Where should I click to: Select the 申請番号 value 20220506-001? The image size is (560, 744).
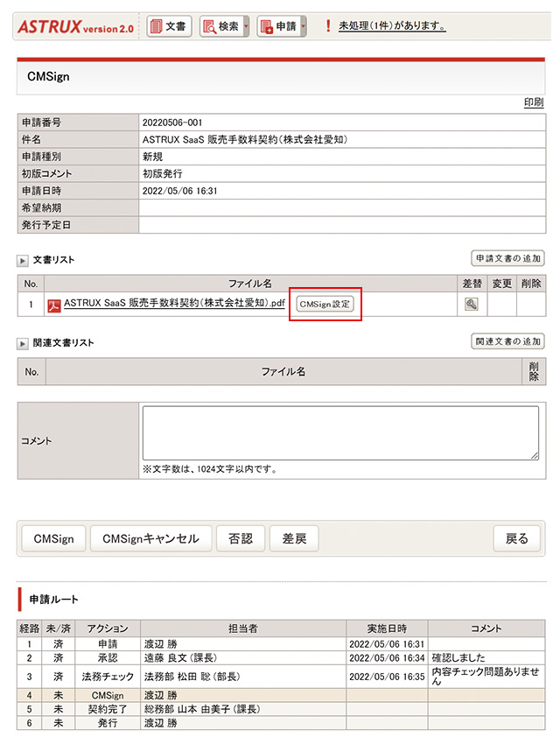[x=172, y=123]
